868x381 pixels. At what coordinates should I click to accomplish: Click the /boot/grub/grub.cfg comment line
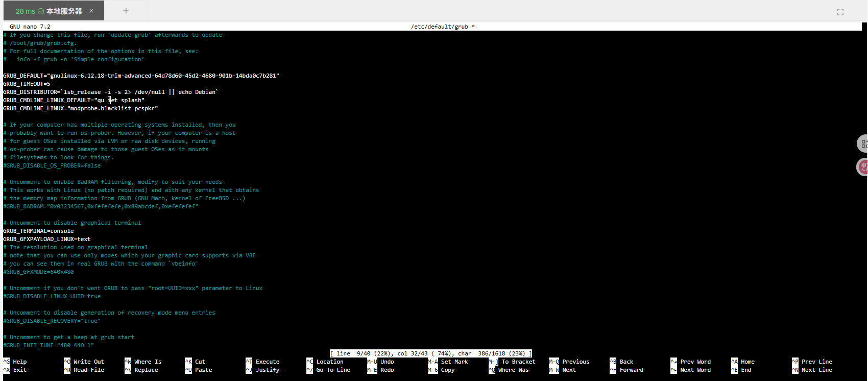click(40, 43)
